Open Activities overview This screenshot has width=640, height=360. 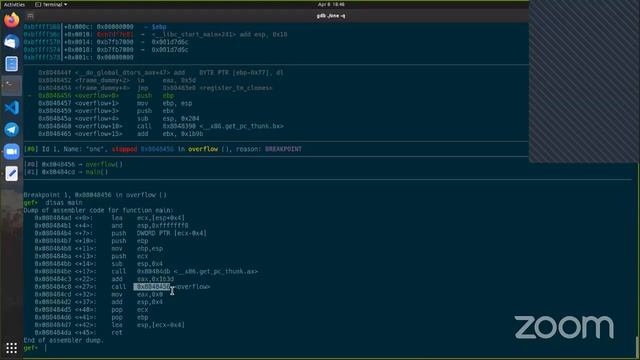[14, 4]
